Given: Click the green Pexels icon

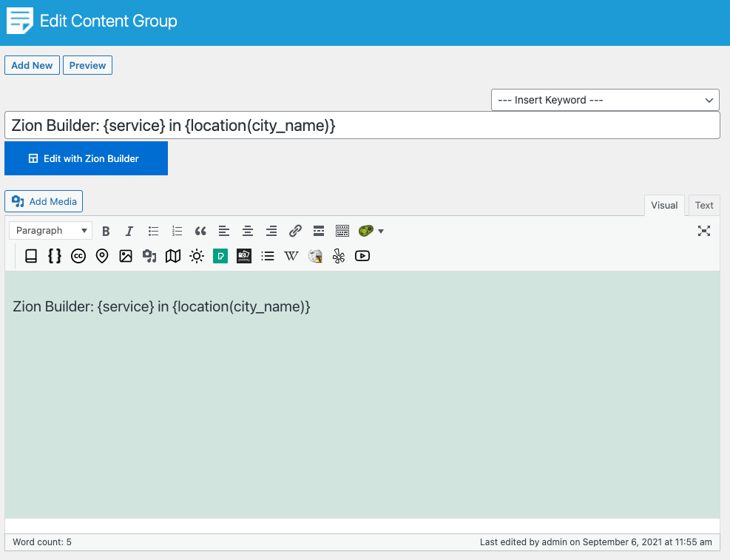Looking at the screenshot, I should [x=220, y=256].
